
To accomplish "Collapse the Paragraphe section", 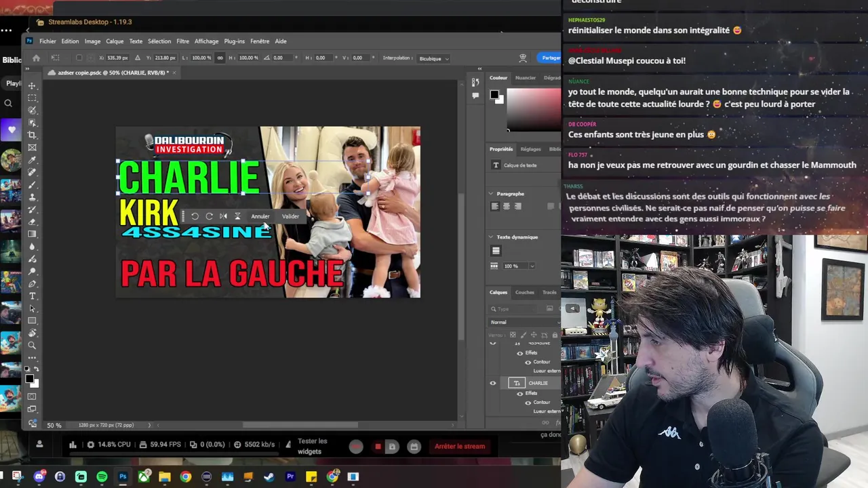I will tap(492, 194).
